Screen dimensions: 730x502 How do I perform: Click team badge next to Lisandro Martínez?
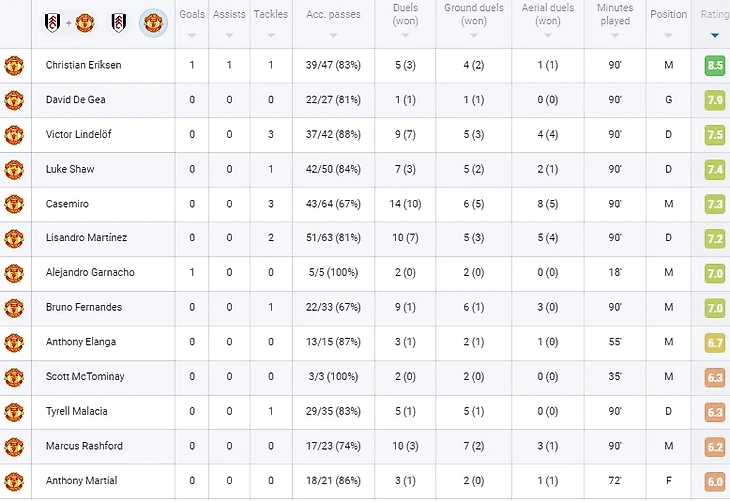[14, 238]
